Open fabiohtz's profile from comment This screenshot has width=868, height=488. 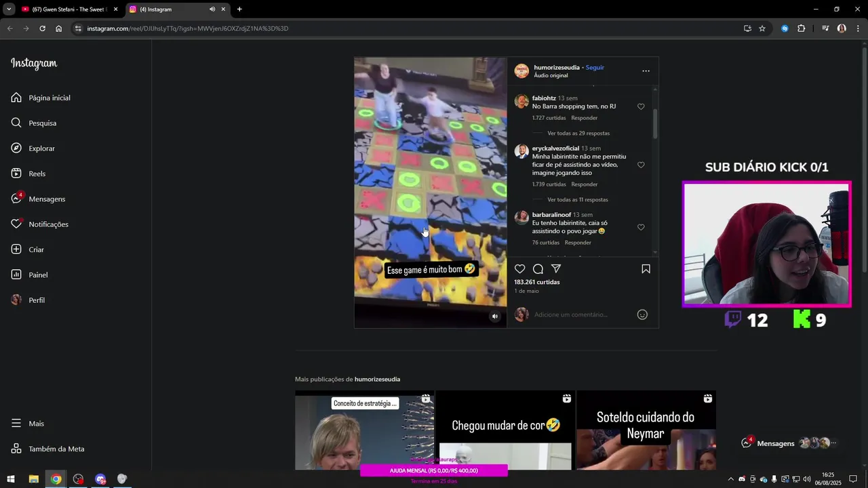pyautogui.click(x=544, y=98)
